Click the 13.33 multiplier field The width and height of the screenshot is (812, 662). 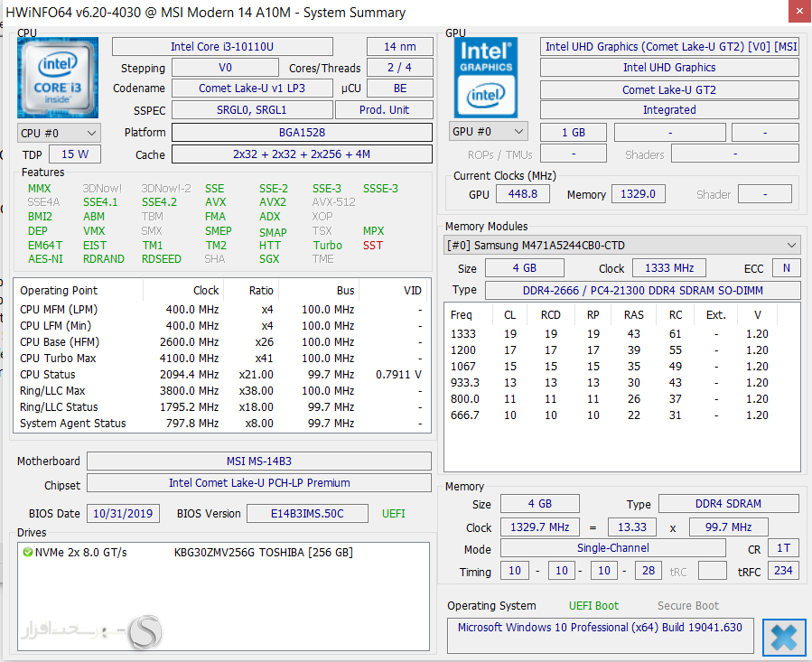point(631,527)
